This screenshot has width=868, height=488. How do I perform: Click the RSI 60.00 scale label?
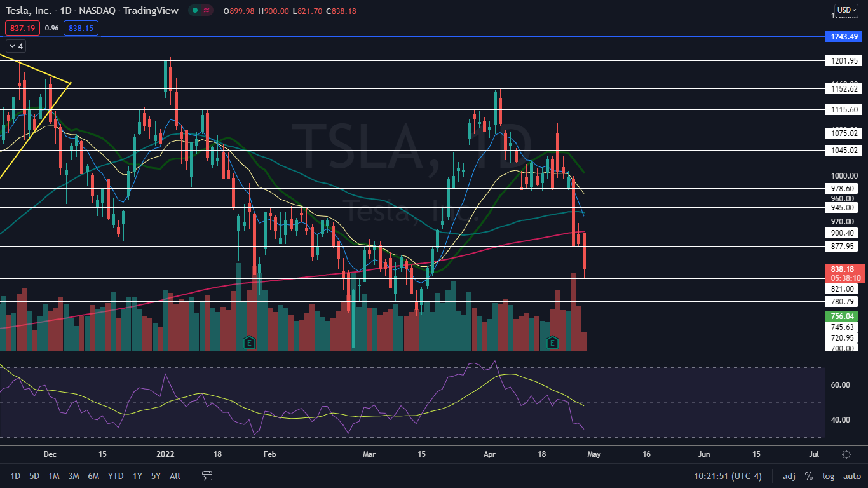(x=840, y=385)
